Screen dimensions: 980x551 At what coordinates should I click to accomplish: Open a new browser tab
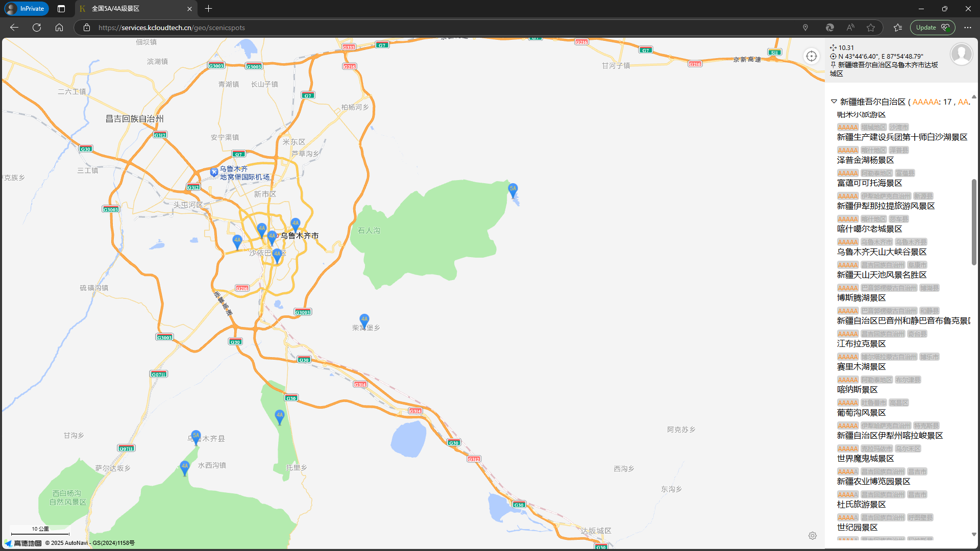click(x=208, y=9)
